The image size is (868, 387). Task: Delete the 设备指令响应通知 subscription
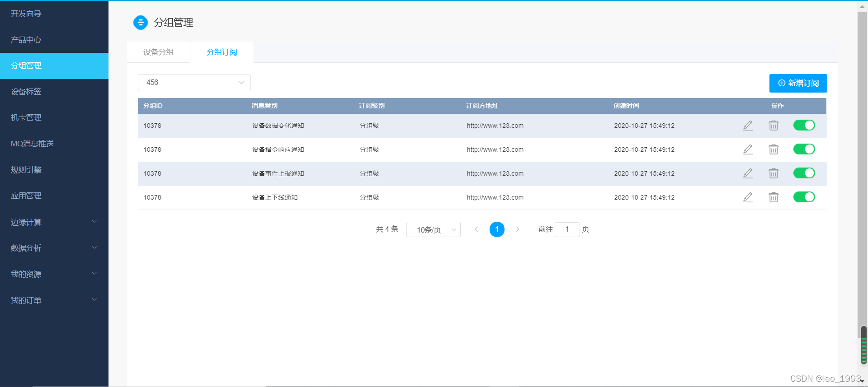774,149
